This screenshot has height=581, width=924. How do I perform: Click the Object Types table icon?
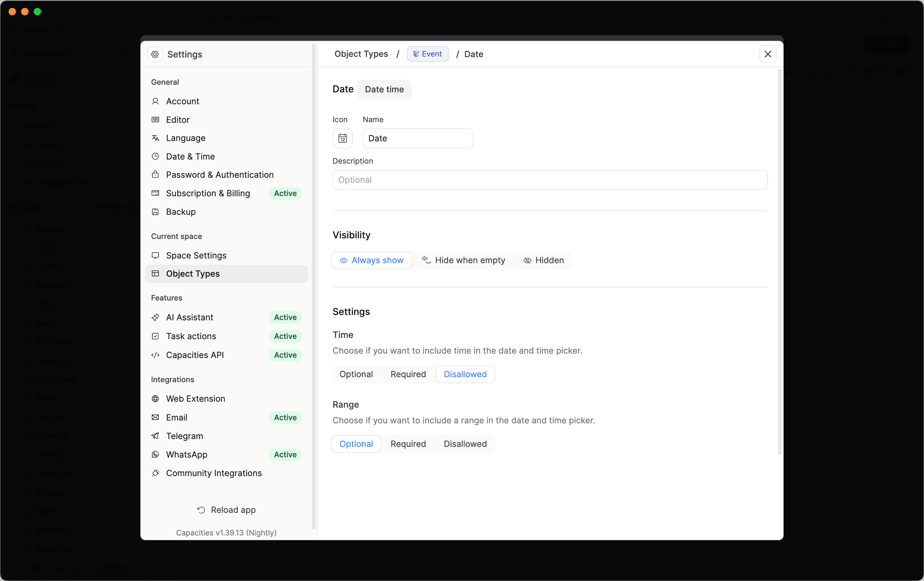[155, 274]
